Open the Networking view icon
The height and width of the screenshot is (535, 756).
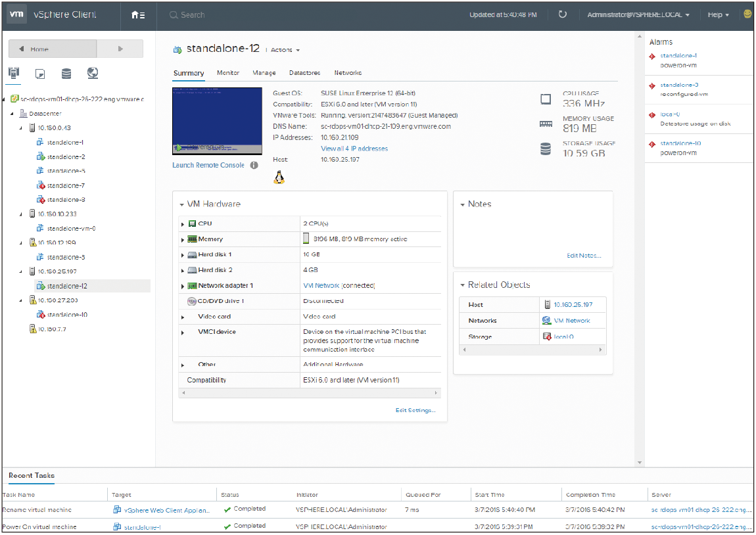93,73
